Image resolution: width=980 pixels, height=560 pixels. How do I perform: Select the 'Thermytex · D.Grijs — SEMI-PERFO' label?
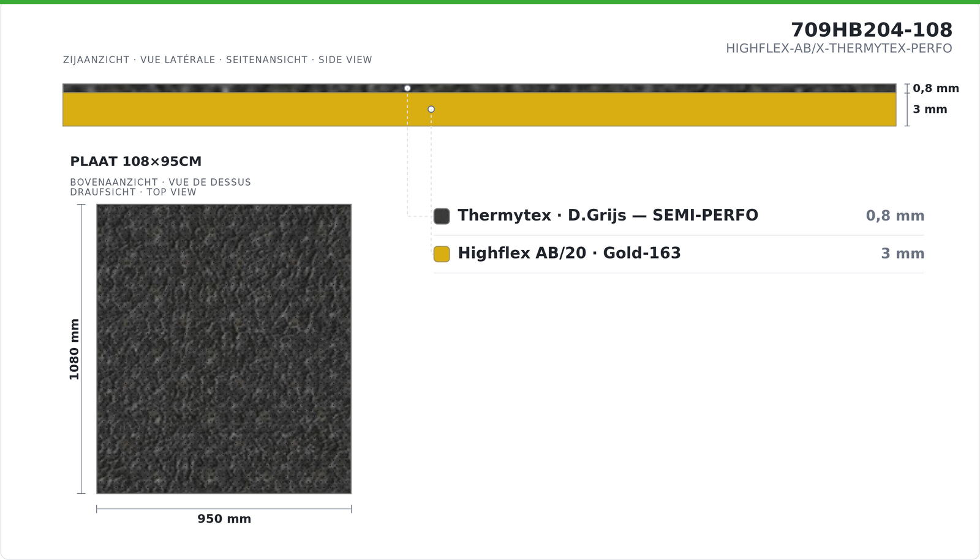pyautogui.click(x=608, y=216)
